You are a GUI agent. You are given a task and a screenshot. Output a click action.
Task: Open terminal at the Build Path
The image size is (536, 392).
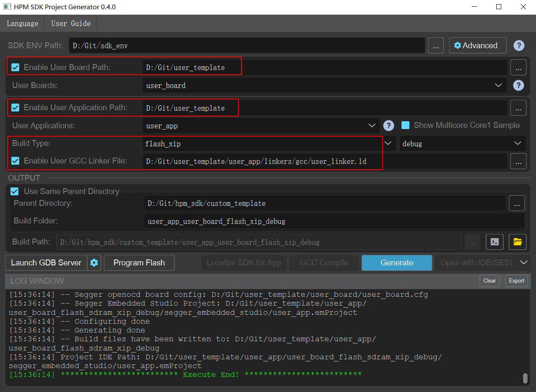click(x=494, y=242)
